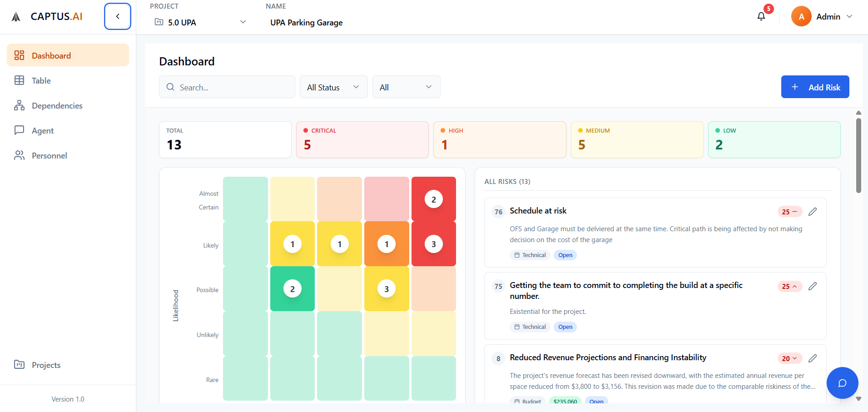
Task: Click the Captus.AI logo icon
Action: (x=16, y=17)
